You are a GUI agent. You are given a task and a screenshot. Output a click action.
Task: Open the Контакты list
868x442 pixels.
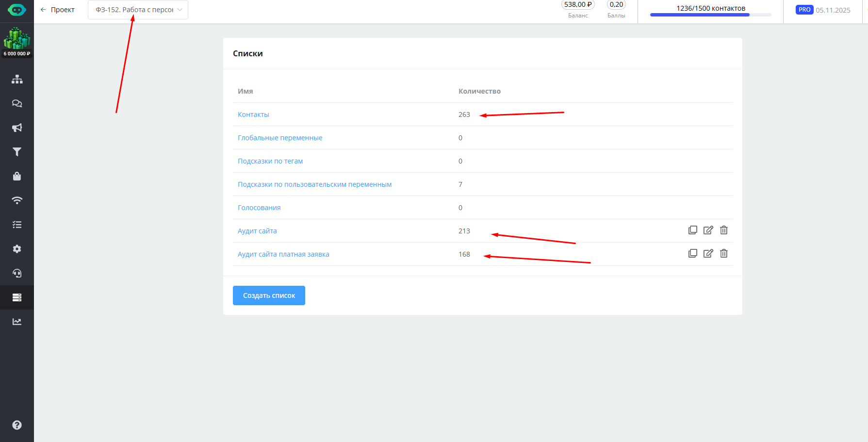click(253, 115)
